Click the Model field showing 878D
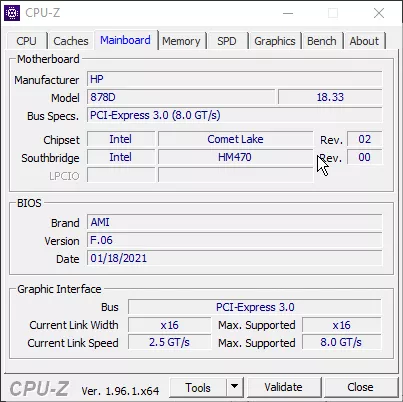This screenshot has width=403, height=402. pos(181,97)
